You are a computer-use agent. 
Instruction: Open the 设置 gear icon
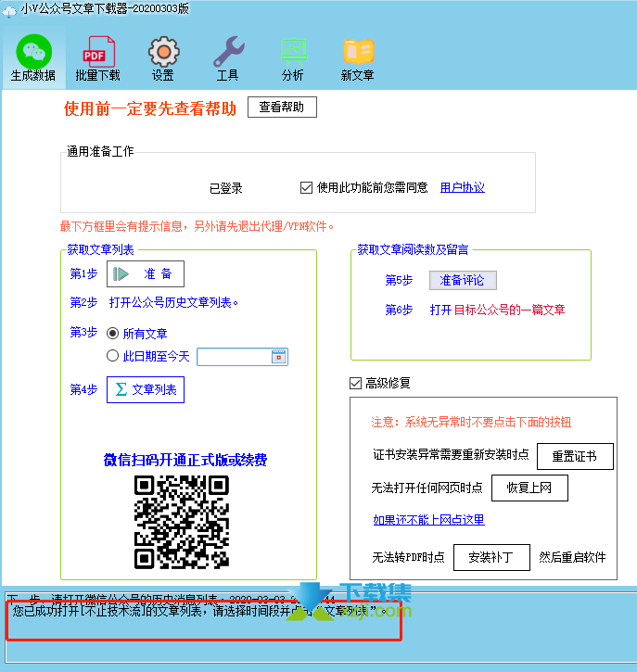point(163,57)
